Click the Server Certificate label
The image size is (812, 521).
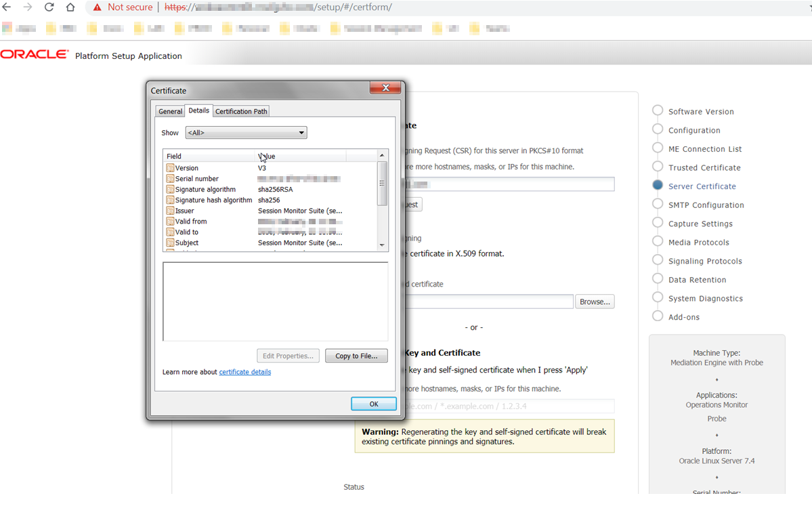pos(702,186)
